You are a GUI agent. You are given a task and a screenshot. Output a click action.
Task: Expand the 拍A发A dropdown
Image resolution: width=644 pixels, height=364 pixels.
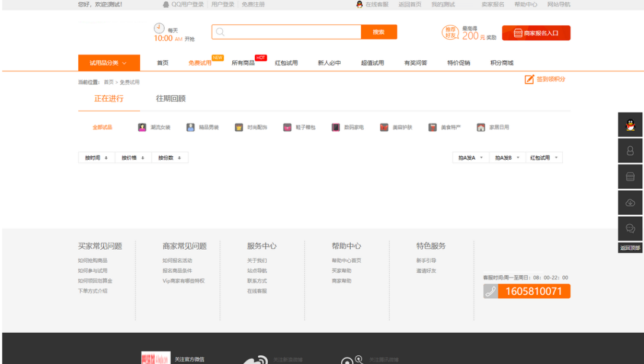(x=469, y=157)
